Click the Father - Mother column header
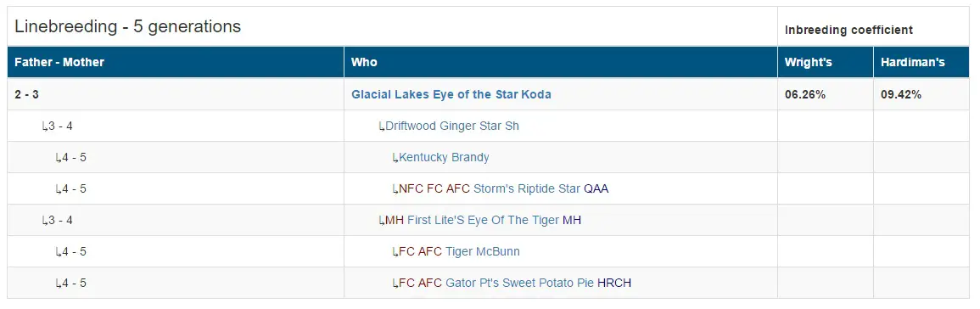 pyautogui.click(x=59, y=63)
